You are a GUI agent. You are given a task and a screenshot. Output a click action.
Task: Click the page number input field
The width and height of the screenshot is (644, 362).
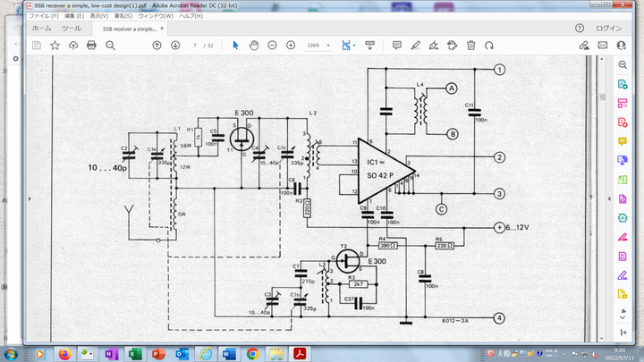click(194, 45)
